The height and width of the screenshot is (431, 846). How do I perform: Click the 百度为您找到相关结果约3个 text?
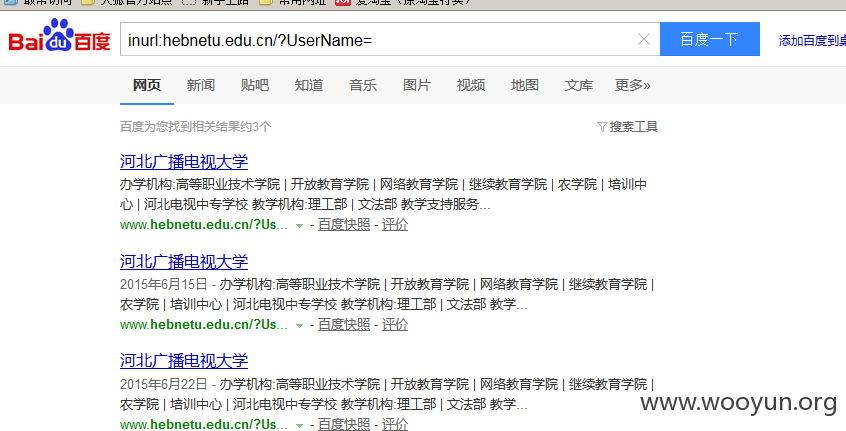[195, 127]
